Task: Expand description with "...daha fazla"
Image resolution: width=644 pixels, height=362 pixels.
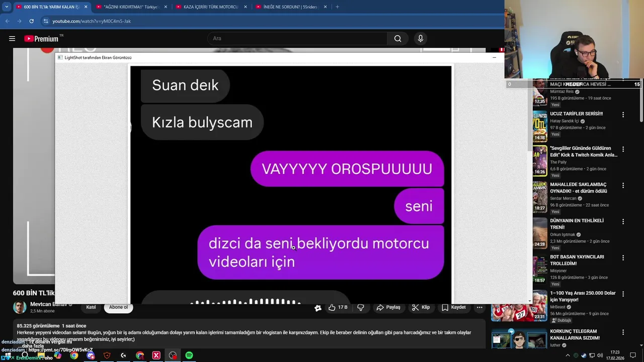Action: coord(32,346)
